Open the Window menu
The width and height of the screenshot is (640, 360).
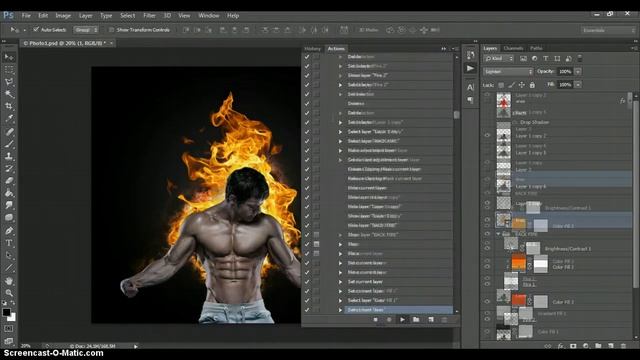point(209,16)
